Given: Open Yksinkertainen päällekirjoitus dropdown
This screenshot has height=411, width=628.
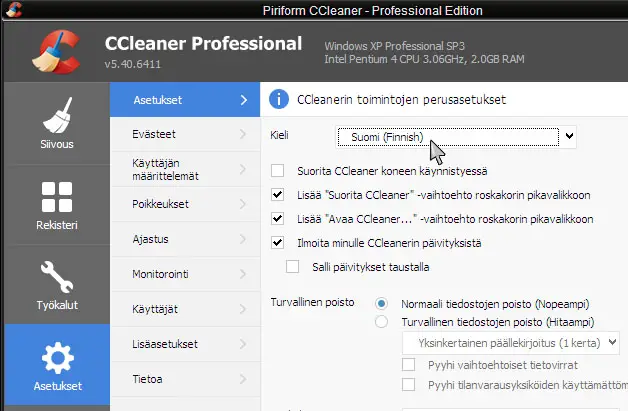Looking at the screenshot, I should (x=511, y=343).
